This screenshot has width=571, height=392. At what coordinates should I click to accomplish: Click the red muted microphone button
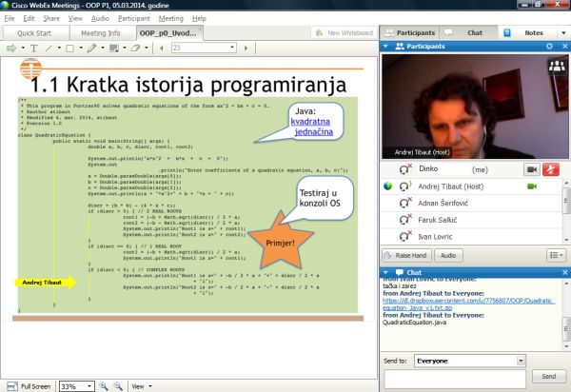tap(551, 169)
